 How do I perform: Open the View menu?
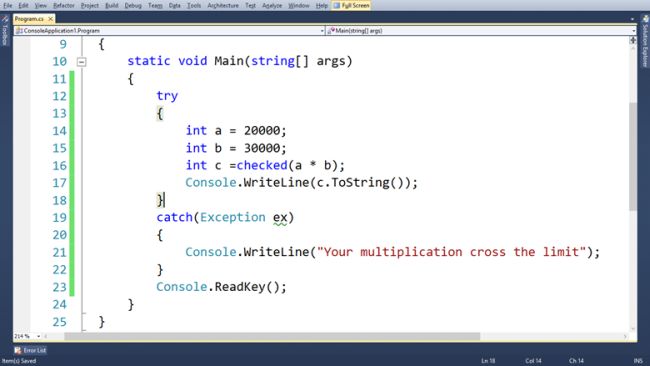pyautogui.click(x=40, y=5)
